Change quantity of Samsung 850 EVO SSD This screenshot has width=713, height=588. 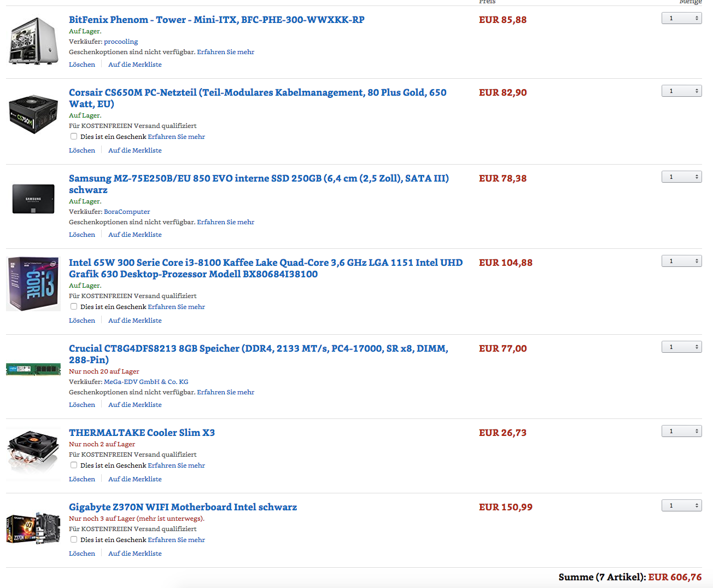681,177
